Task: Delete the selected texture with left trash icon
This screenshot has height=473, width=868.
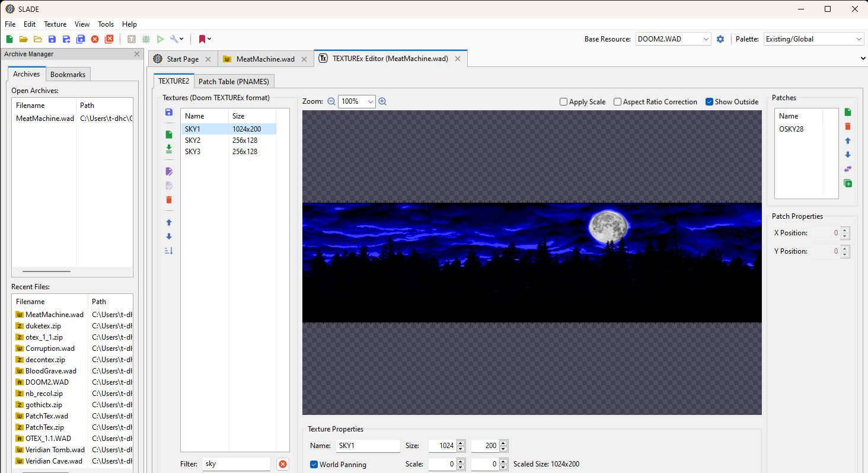Action: click(x=169, y=200)
